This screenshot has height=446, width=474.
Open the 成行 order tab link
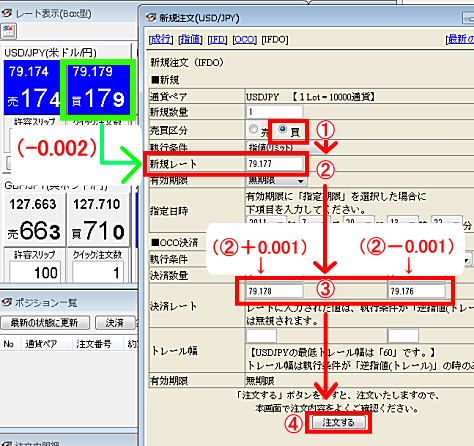tap(161, 39)
